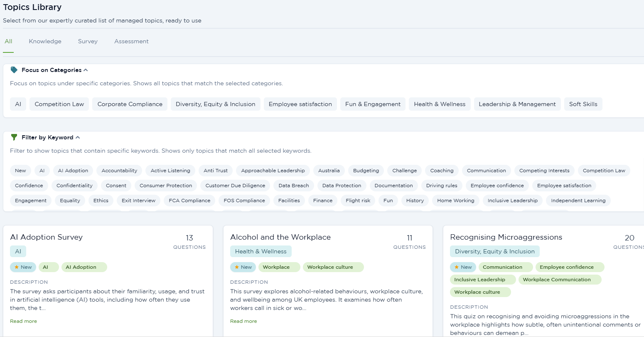This screenshot has width=644, height=337.
Task: Click the star New tag on Alcohol and the Workplace
Action: point(243,267)
